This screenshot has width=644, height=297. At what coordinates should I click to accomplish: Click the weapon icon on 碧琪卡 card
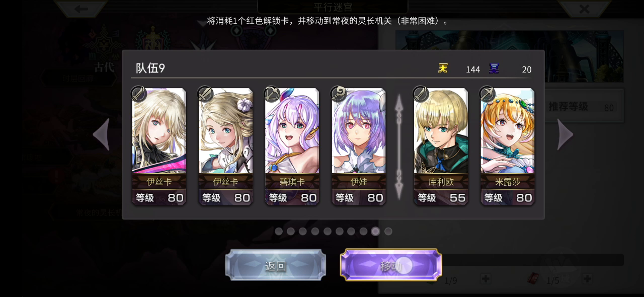[272, 94]
